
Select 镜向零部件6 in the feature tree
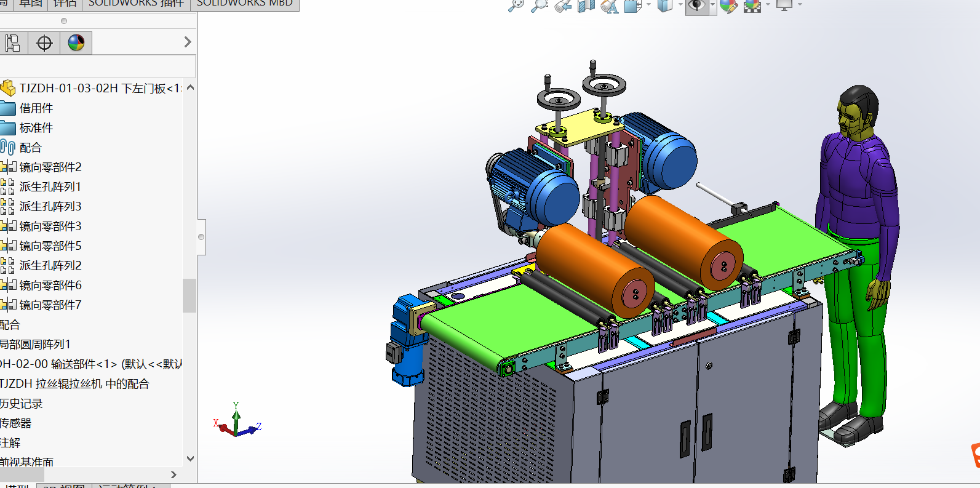(x=50, y=286)
